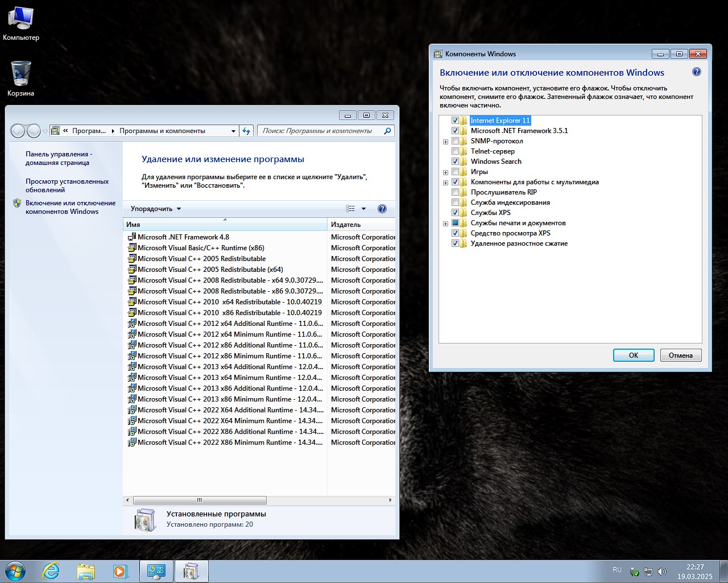Enable the Telnet-сервер checkbox

[455, 151]
